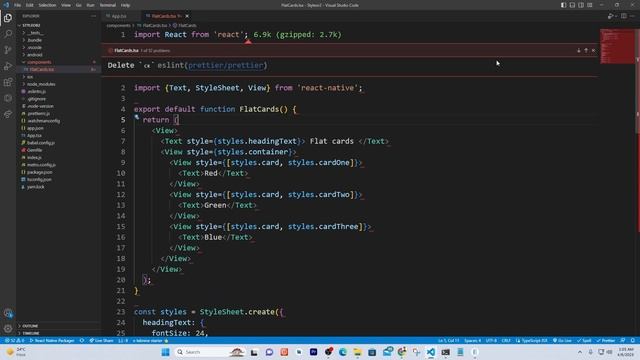Change encoding via UTF-8 status item
The width and height of the screenshot is (640, 360).
(491, 340)
